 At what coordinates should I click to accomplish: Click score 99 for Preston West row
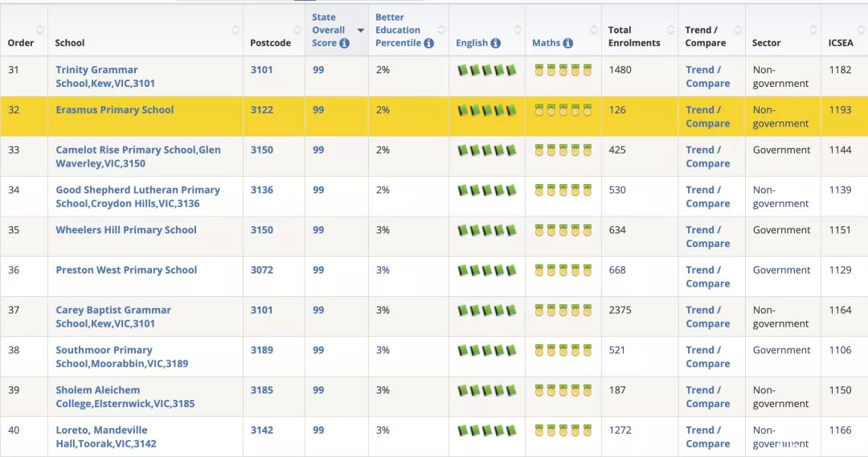pos(318,270)
